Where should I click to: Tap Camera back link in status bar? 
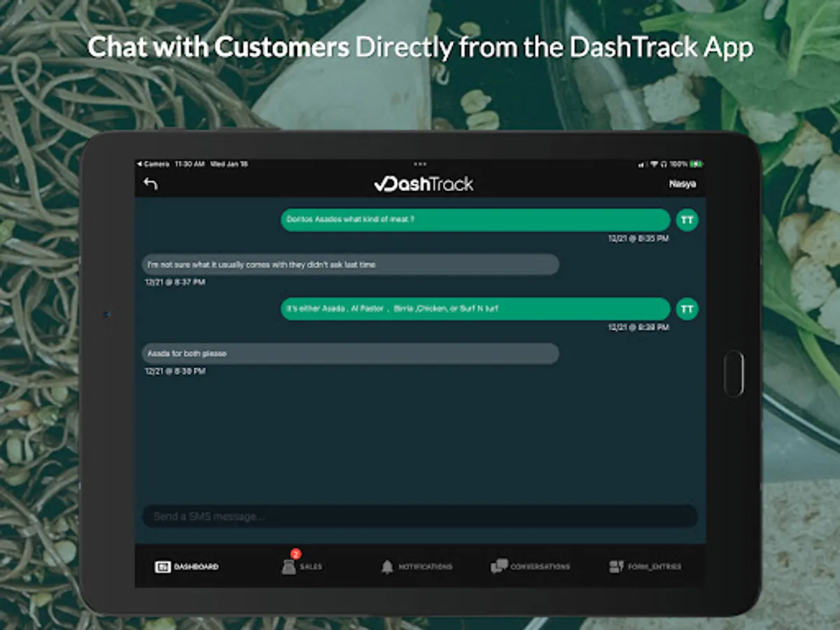(153, 164)
